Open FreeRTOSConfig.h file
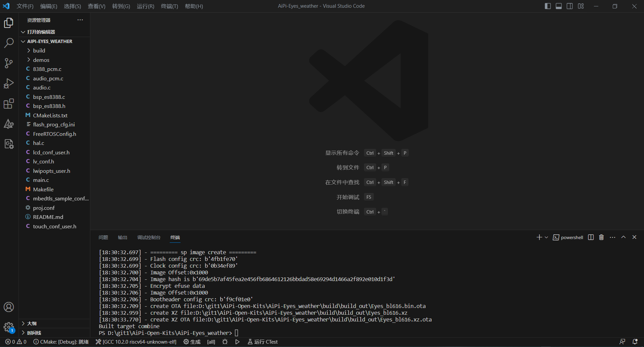 click(54, 134)
